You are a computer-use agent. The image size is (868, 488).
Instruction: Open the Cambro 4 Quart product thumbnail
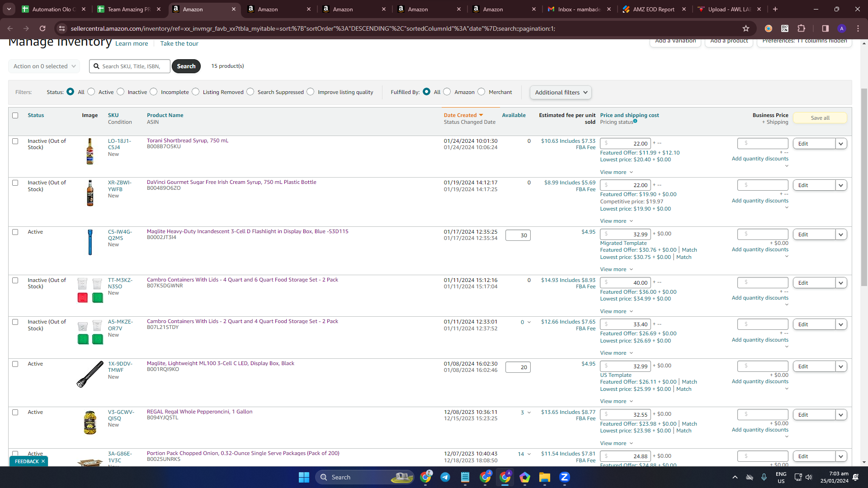(x=90, y=290)
